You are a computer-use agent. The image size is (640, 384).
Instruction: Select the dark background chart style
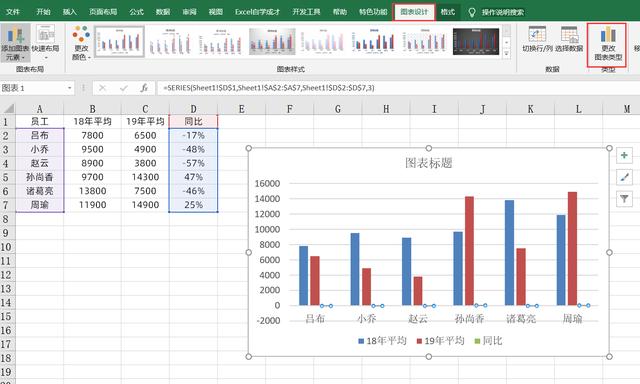(x=476, y=41)
